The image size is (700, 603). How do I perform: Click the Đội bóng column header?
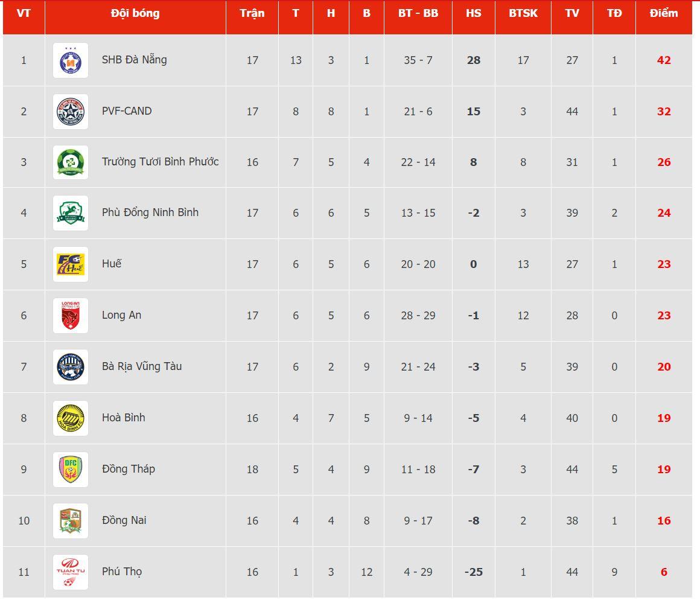pyautogui.click(x=135, y=13)
